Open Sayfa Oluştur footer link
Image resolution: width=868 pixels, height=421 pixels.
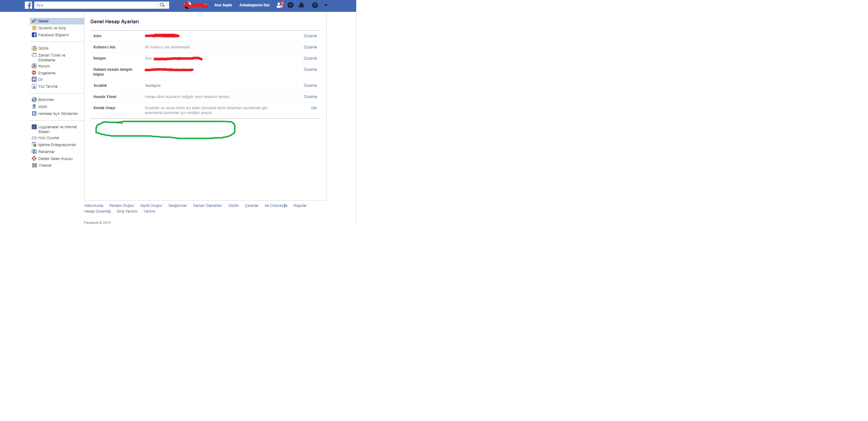(x=151, y=205)
